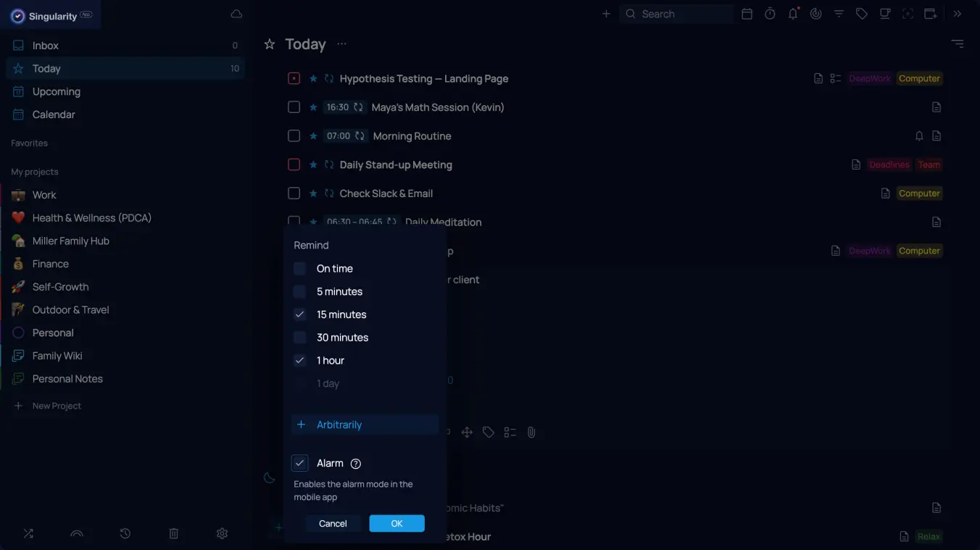Open the stopwatch timer icon
980x550 pixels.
(770, 14)
